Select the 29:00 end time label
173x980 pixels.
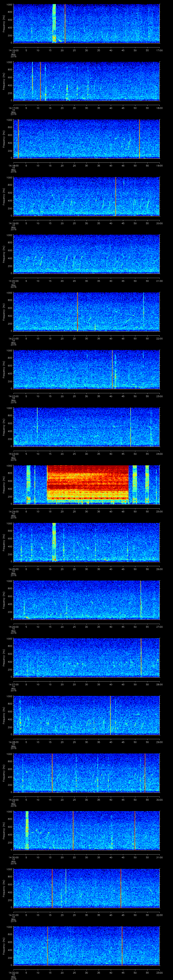pyautogui.click(x=159, y=742)
